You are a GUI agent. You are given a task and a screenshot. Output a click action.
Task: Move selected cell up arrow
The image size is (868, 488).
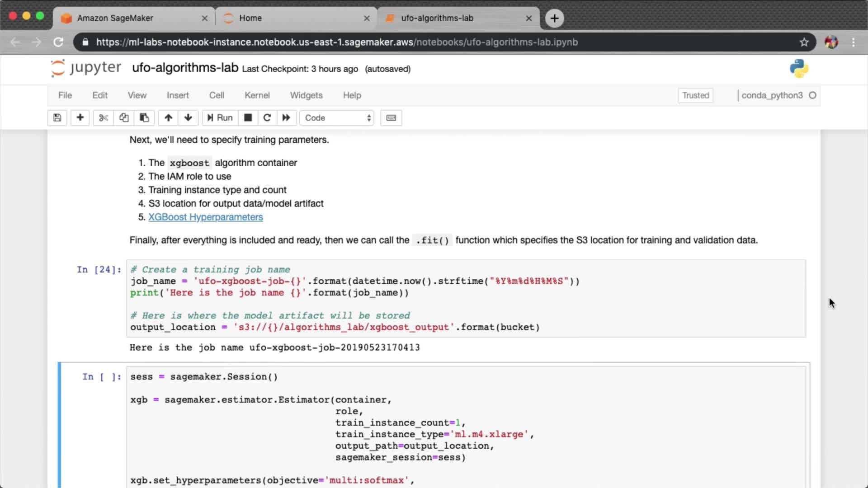168,118
